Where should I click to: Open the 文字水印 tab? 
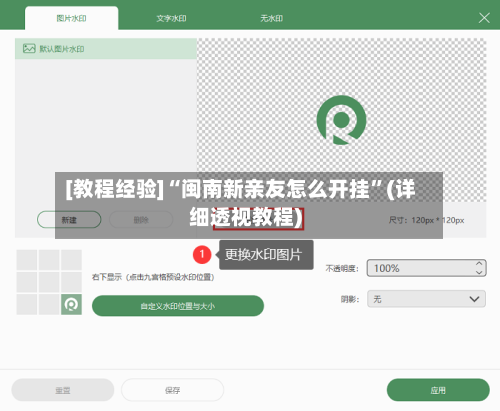(171, 18)
